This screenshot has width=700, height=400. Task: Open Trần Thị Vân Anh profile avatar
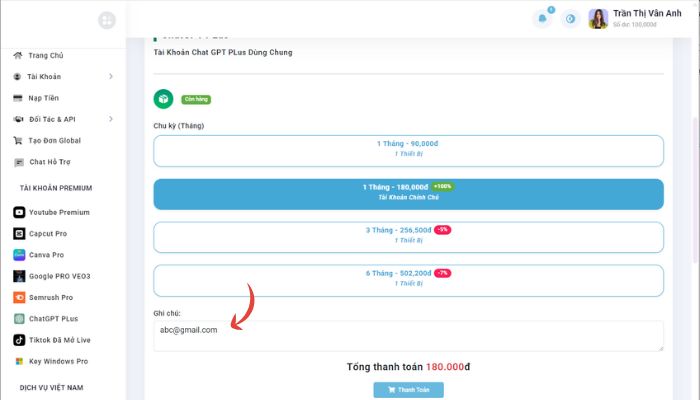coord(598,19)
